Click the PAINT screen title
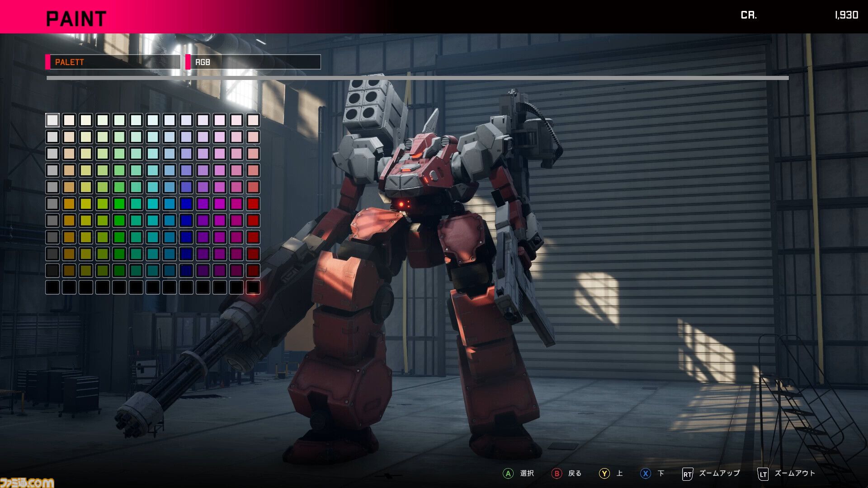Screen dimensions: 868x488 (76, 19)
